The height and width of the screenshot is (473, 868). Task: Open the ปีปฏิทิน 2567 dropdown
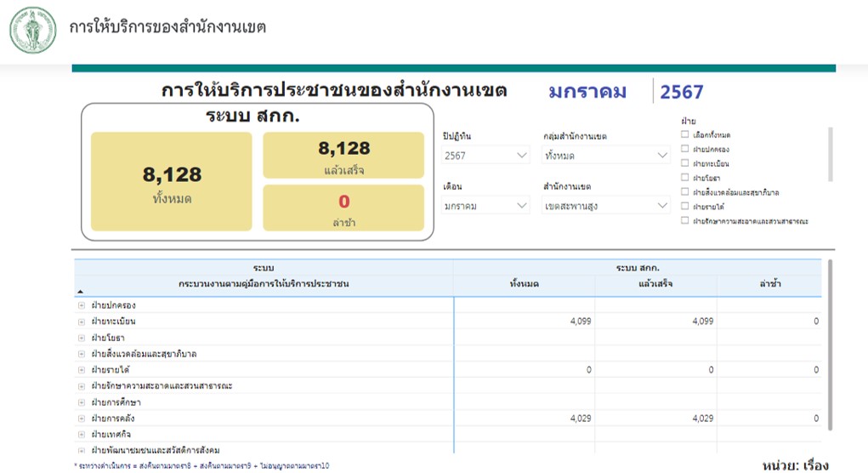(x=485, y=156)
